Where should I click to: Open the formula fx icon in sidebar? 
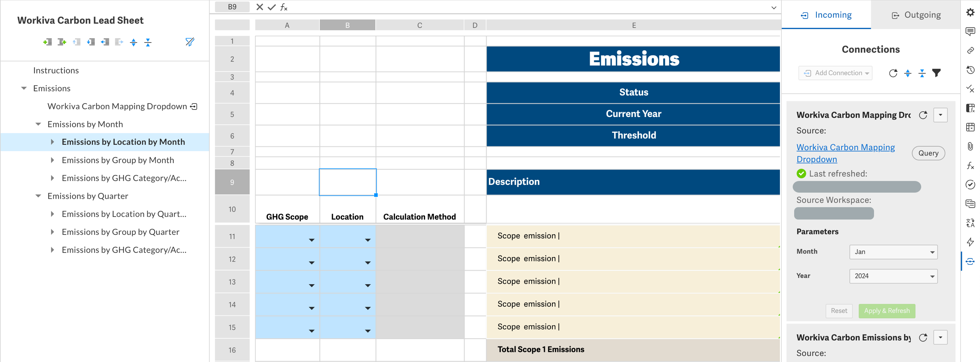pos(971,165)
